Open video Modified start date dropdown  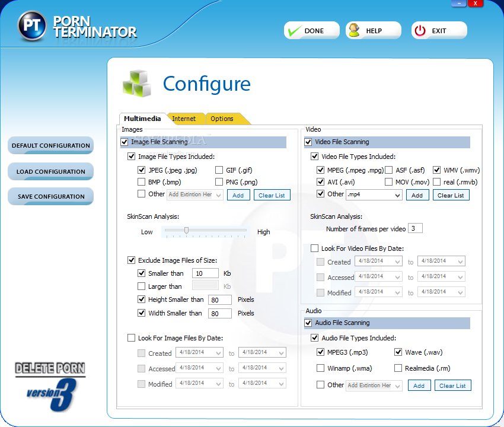point(398,292)
